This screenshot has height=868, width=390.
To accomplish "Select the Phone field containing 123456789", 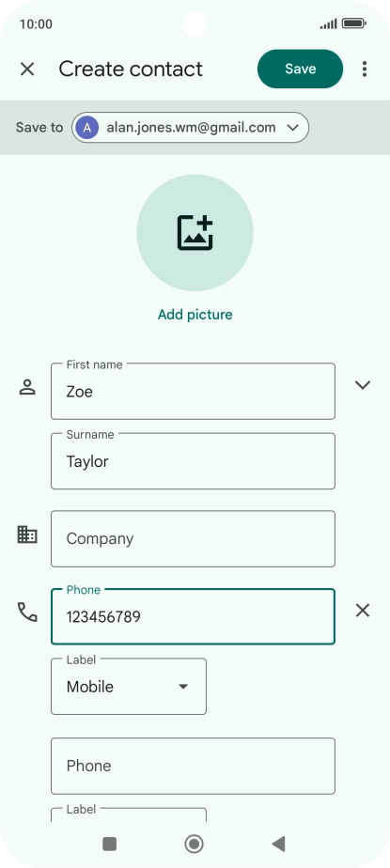I will coord(193,616).
